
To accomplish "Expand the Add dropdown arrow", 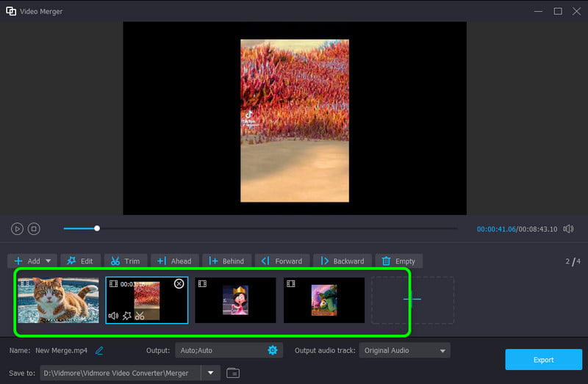I will tap(49, 261).
